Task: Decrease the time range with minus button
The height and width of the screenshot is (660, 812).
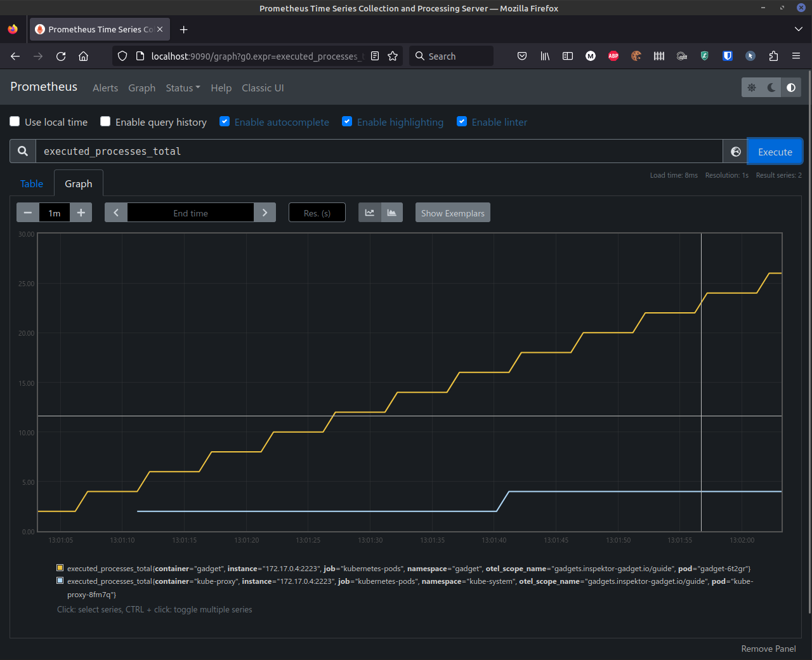Action: [28, 213]
